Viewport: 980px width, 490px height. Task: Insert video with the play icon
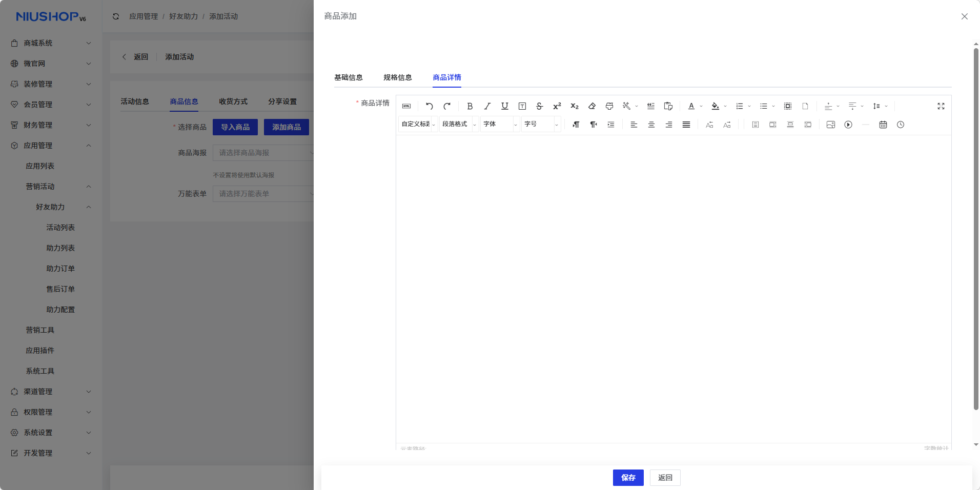(x=848, y=125)
